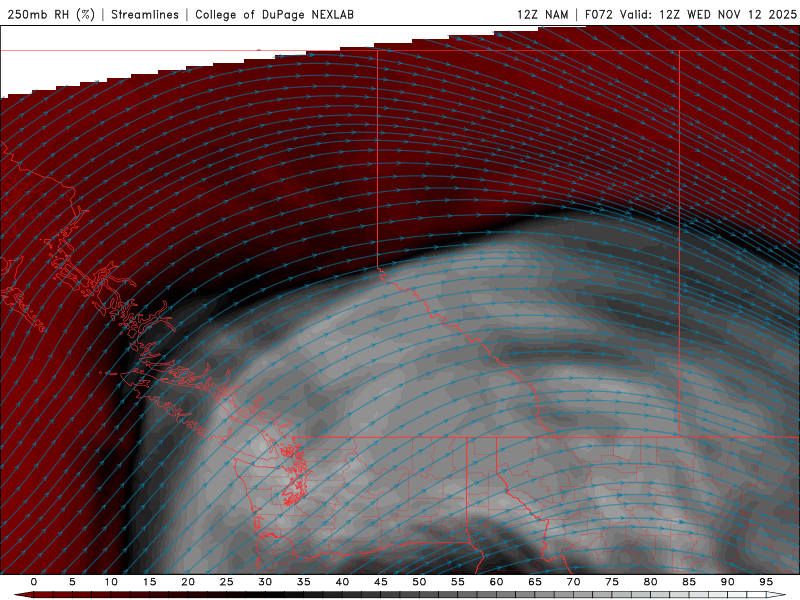Click the colorbar label '30'
800x600 pixels.
click(265, 582)
